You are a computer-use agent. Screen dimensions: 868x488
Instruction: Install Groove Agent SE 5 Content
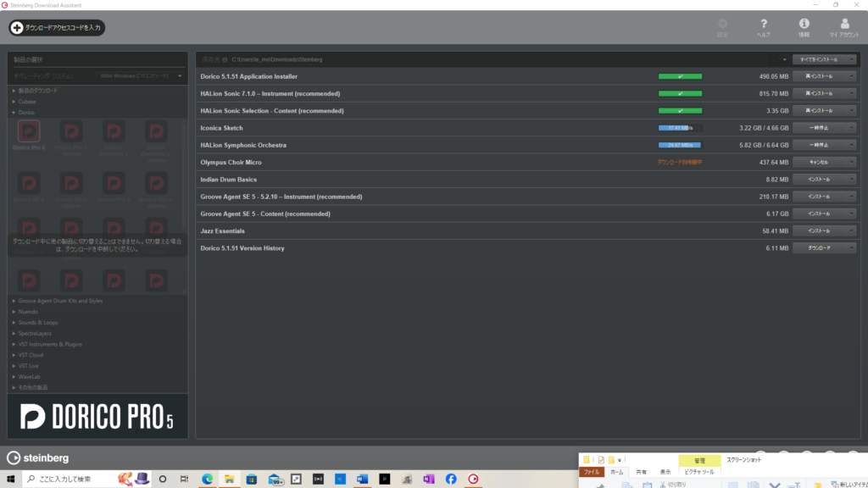tap(820, 213)
